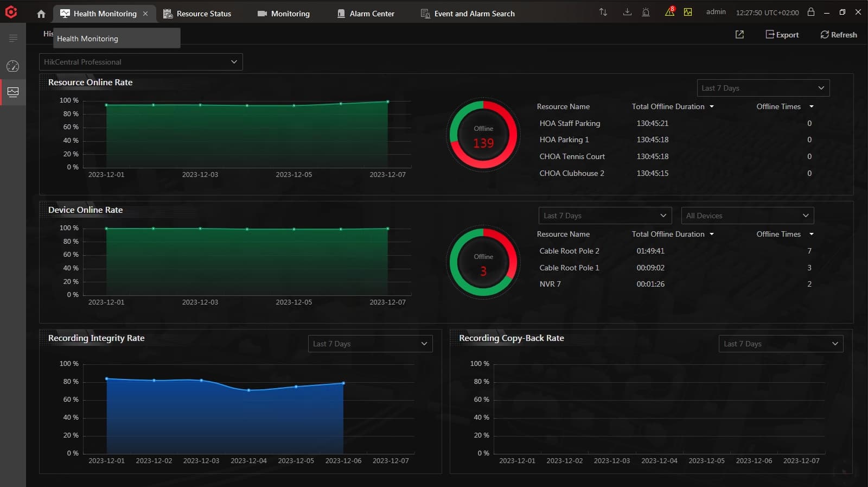Open the Alarm Center tab
Image resolution: width=868 pixels, height=487 pixels.
[366, 14]
